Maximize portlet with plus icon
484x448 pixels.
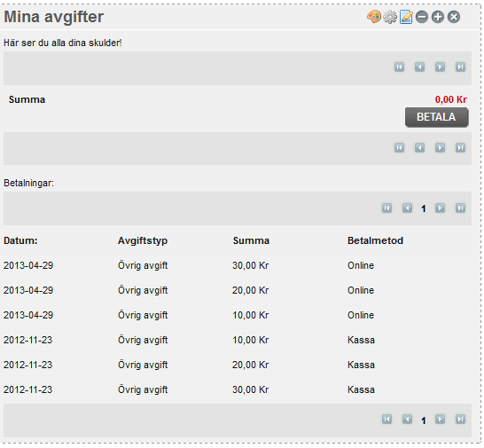[x=438, y=17]
